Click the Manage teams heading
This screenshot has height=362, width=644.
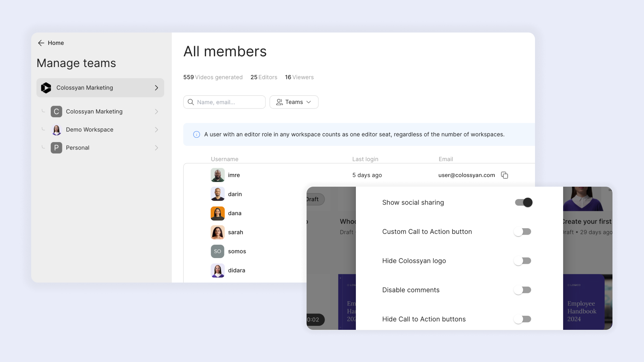(x=76, y=63)
